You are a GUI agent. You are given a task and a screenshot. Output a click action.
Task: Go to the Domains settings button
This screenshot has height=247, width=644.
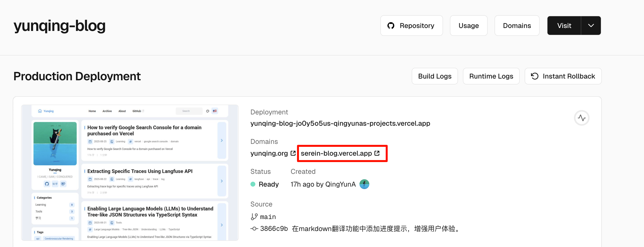pos(517,26)
